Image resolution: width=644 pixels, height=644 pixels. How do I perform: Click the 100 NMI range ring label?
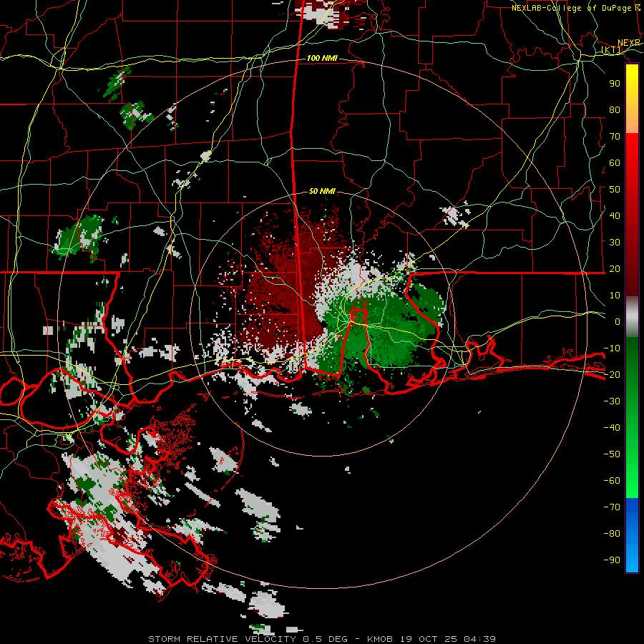[x=322, y=59]
